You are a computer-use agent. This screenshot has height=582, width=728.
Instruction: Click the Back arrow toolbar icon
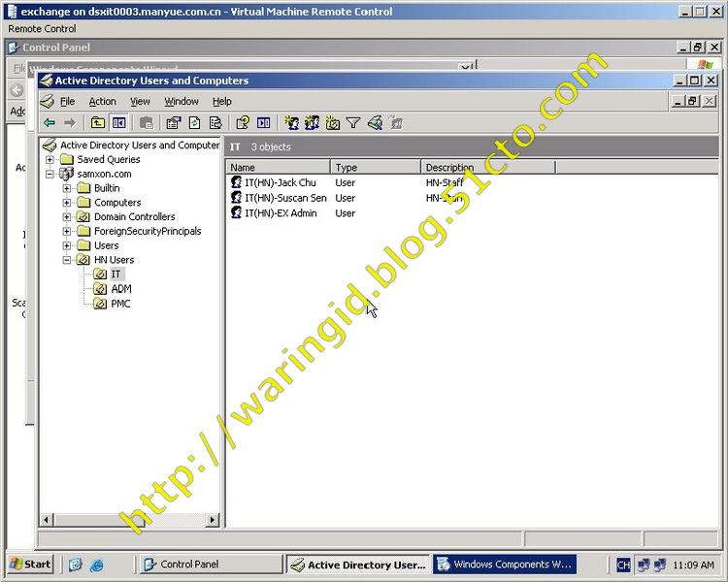pyautogui.click(x=49, y=123)
